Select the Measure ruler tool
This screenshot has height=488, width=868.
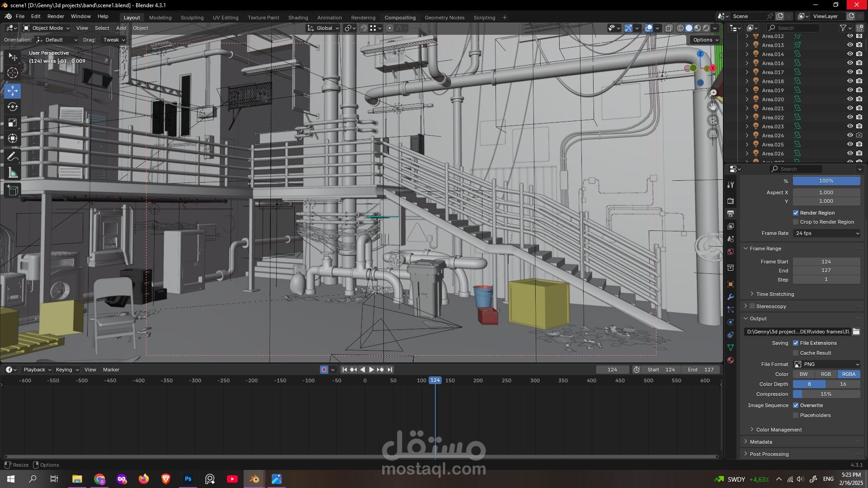13,173
